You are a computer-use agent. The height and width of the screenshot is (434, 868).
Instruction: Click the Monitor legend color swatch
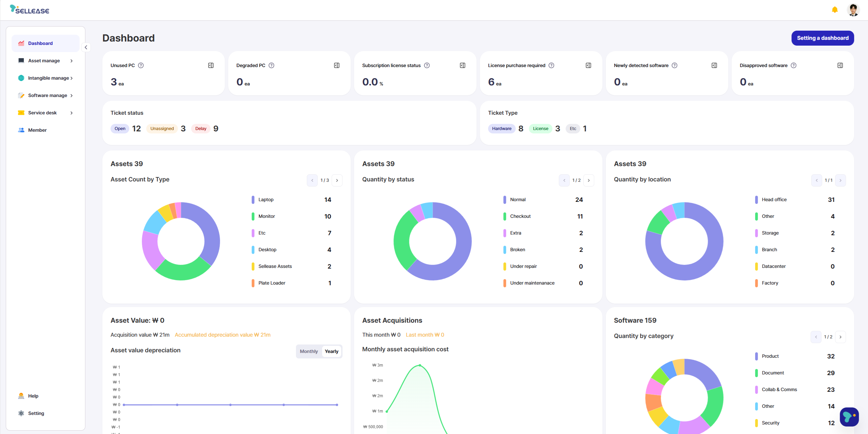(x=253, y=216)
